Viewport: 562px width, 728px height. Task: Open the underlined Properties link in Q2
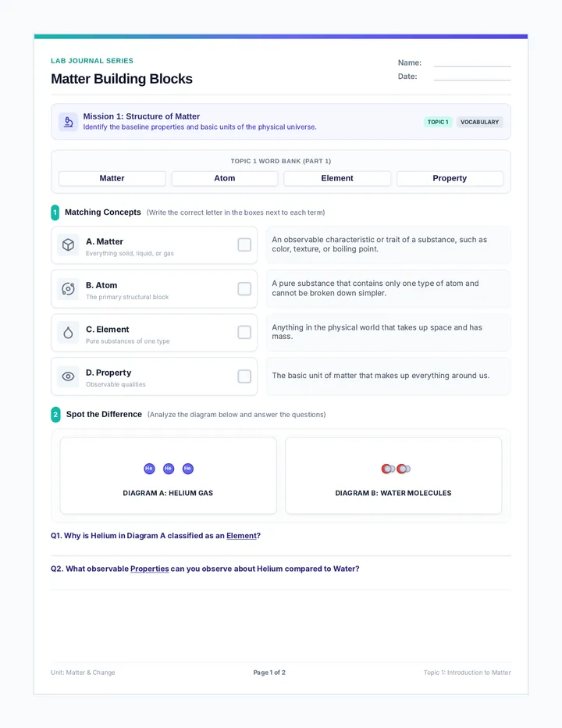coord(149,569)
